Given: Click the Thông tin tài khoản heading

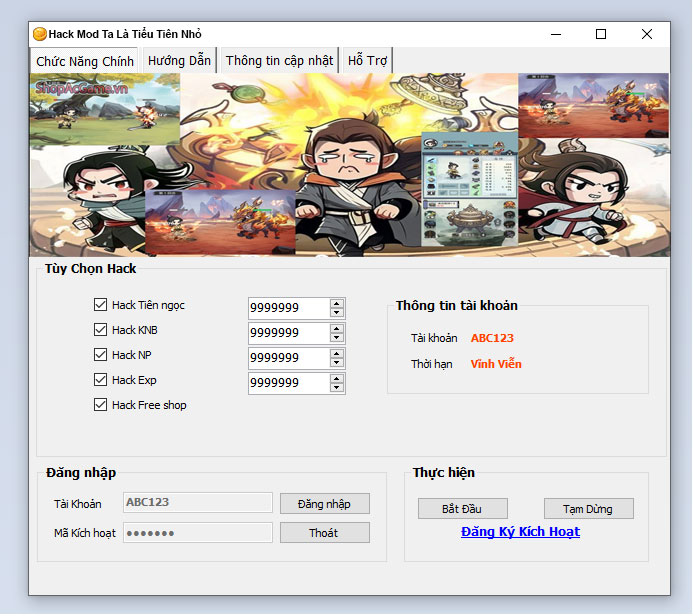Looking at the screenshot, I should point(457,305).
